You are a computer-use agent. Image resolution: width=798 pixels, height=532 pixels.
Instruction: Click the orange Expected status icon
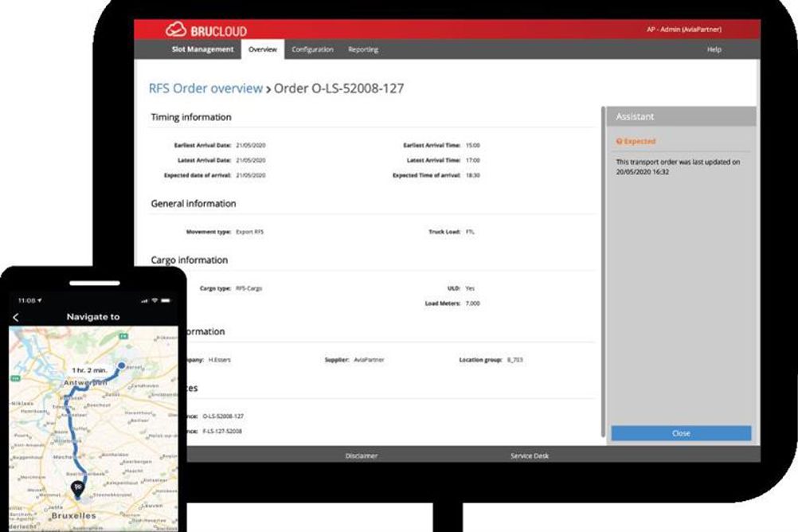[619, 142]
